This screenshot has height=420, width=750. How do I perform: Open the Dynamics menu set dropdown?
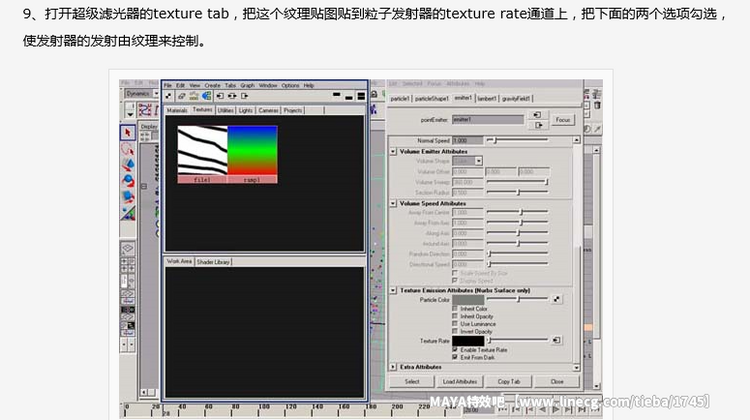pyautogui.click(x=156, y=93)
